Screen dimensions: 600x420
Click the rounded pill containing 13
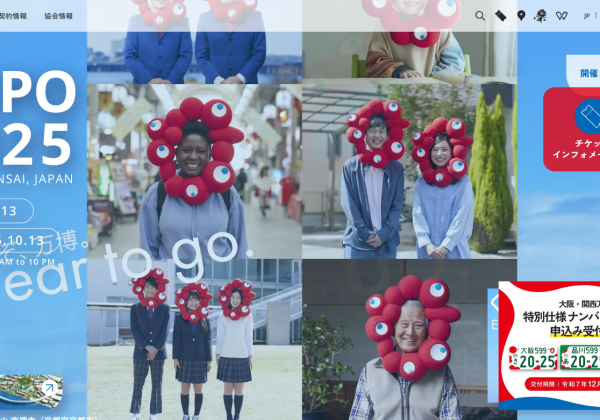click(x=16, y=211)
